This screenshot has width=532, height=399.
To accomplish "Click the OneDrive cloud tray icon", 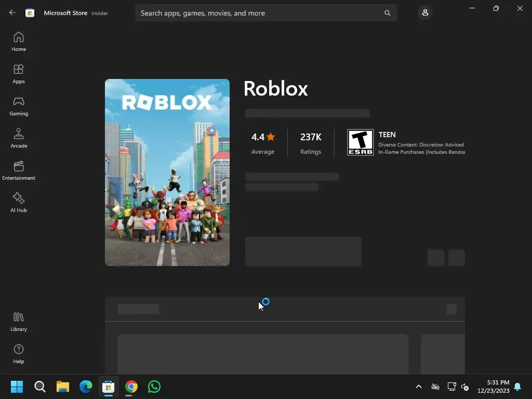I will tap(435, 387).
